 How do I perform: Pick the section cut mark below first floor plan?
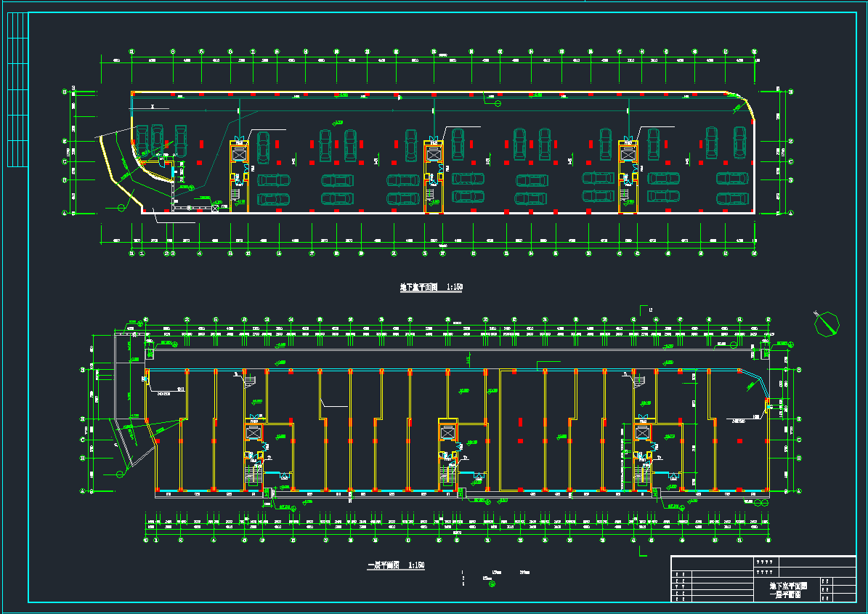pyautogui.click(x=642, y=552)
